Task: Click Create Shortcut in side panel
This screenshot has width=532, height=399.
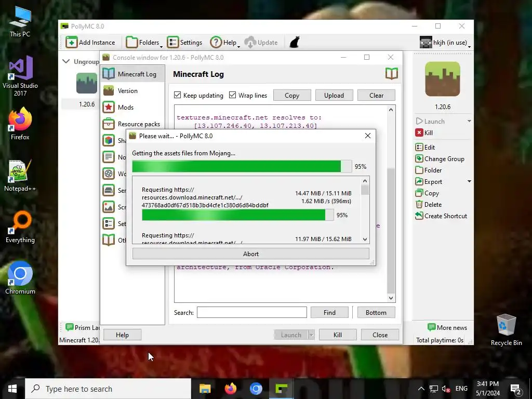Action: coord(441,216)
